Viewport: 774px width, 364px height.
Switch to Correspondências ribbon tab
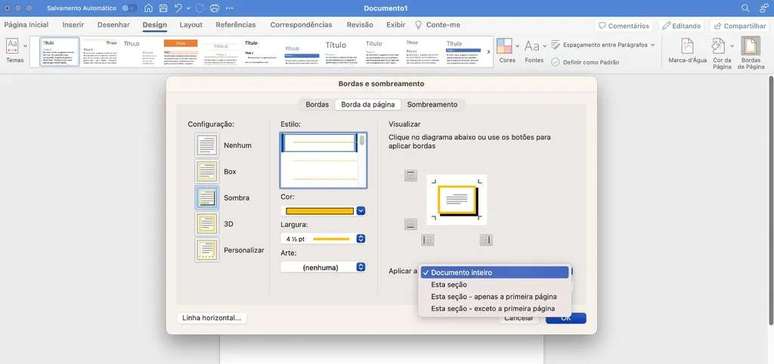coord(301,25)
